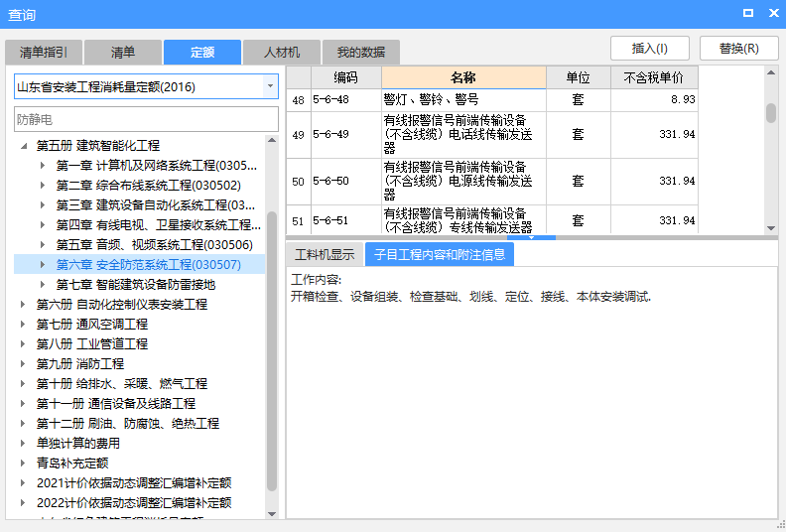Expand 2022计价依据动态调整汇编增补定额 node
786x532 pixels.
point(23,503)
